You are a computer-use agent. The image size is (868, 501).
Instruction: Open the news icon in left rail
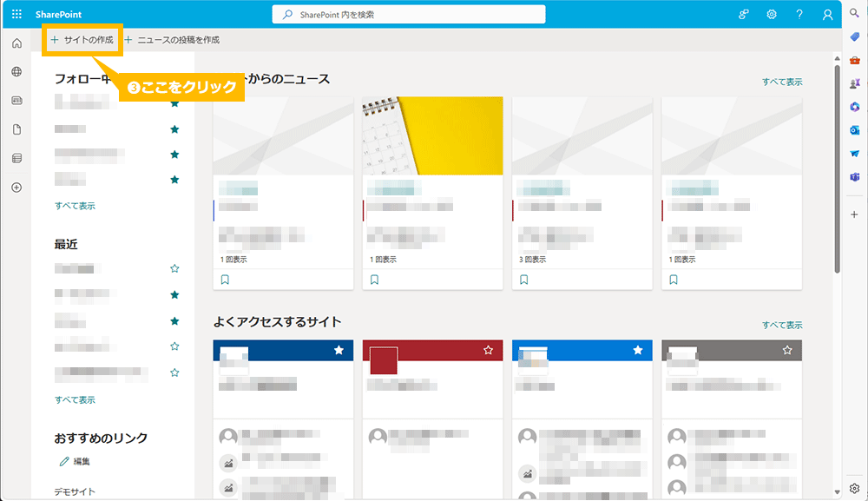[x=16, y=101]
